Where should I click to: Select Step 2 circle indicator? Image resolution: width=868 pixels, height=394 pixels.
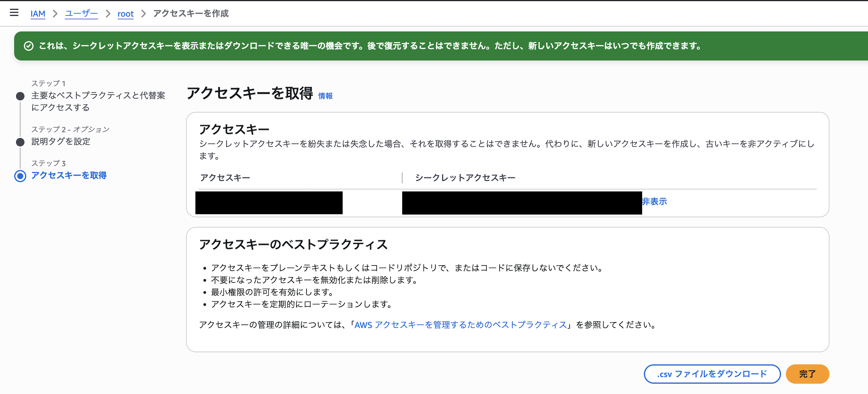(20, 142)
